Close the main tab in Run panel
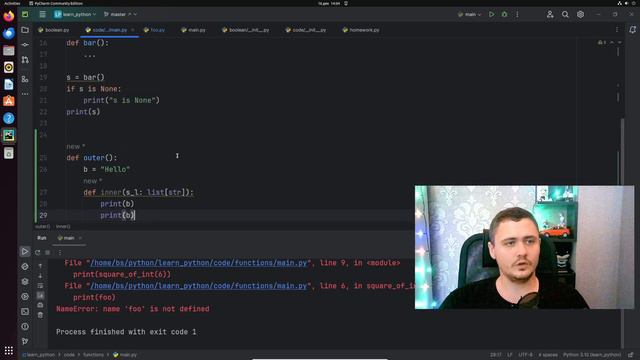640x360 pixels. click(80, 238)
